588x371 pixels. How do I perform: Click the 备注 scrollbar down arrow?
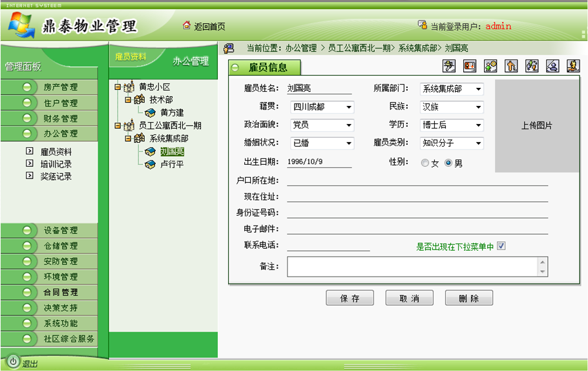[542, 271]
